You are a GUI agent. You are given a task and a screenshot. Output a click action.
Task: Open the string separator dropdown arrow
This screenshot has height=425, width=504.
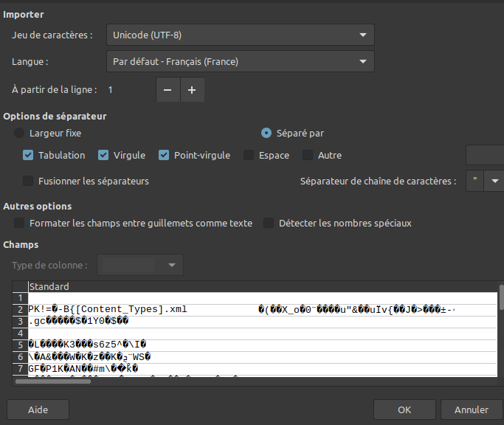[x=494, y=181]
